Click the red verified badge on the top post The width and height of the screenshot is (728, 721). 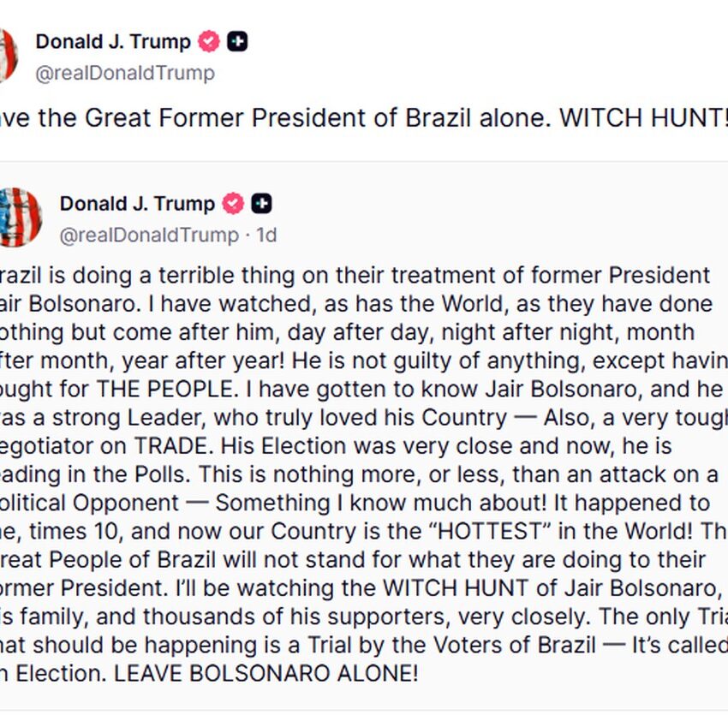[209, 42]
